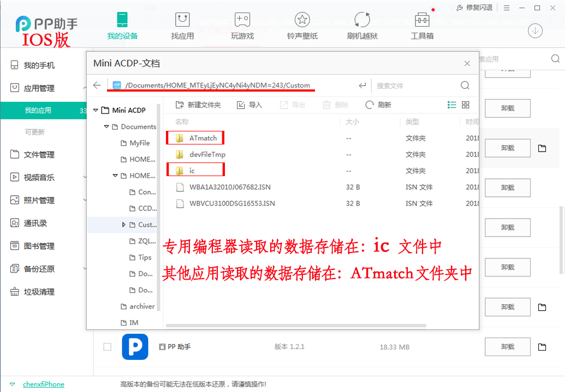Sort by 类型 column header
Image resolution: width=565 pixels, height=392 pixels.
click(x=412, y=122)
